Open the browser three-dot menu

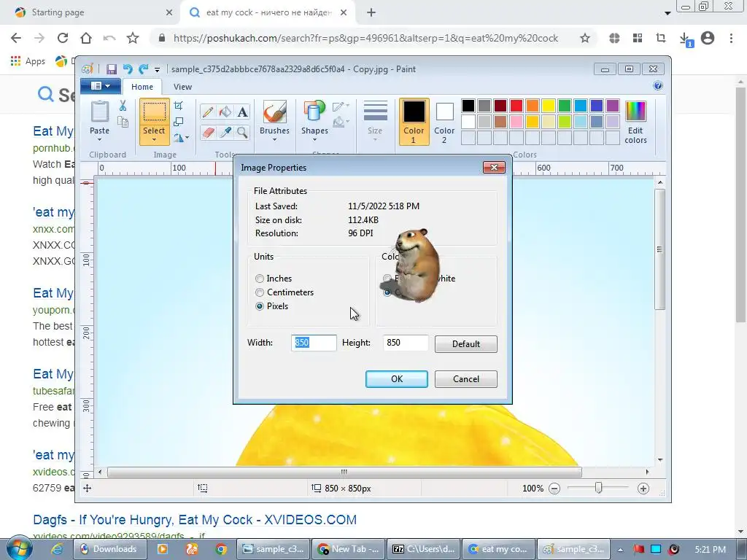tap(731, 38)
